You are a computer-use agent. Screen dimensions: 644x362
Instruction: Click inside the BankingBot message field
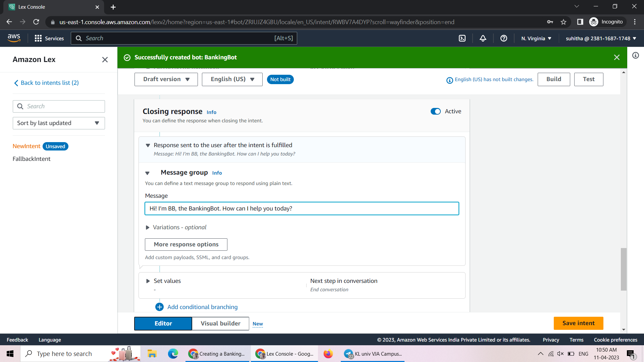[x=302, y=208]
